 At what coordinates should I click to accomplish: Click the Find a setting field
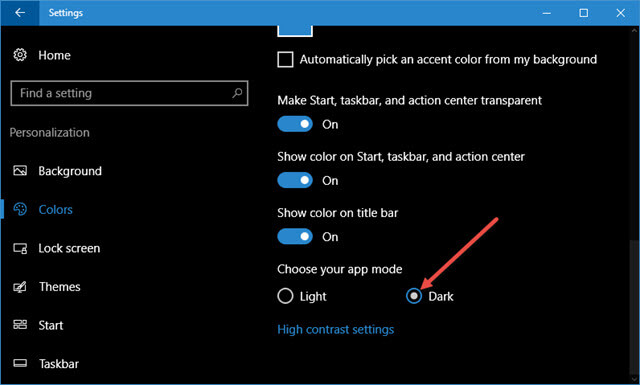(x=129, y=93)
